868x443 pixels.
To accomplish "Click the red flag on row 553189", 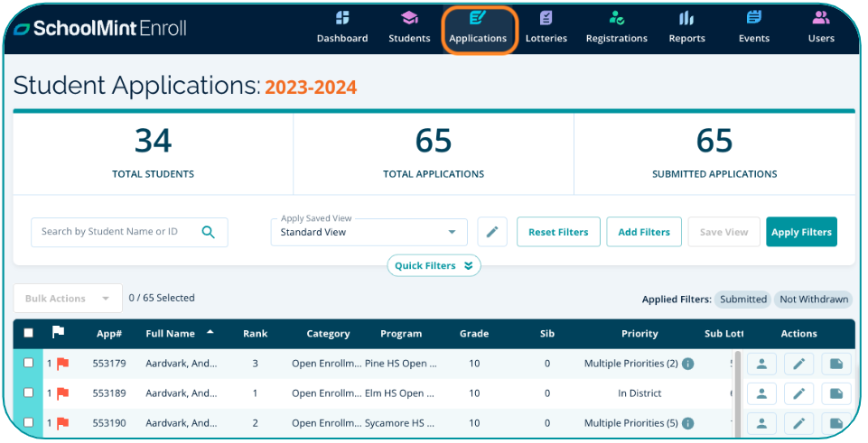I will [62, 393].
